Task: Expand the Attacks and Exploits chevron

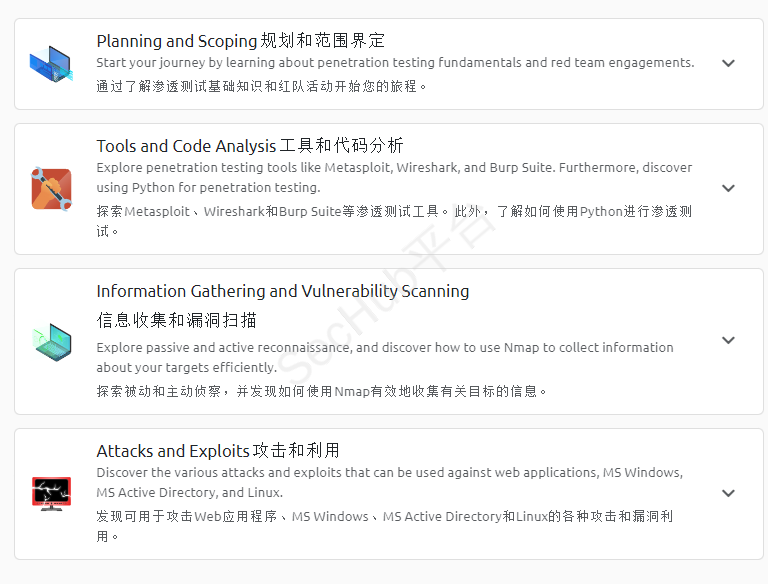Action: [728, 493]
